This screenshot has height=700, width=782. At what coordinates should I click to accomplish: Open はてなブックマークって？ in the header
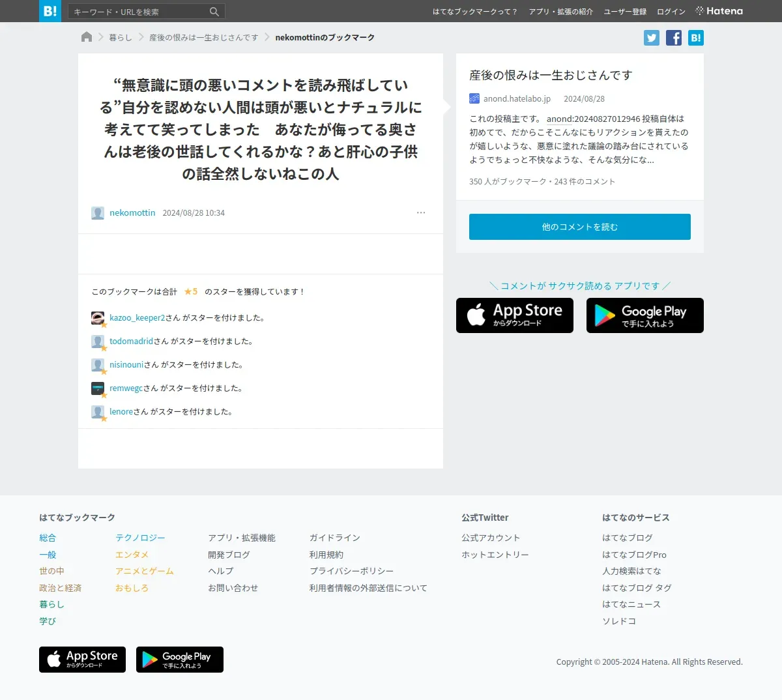click(x=475, y=12)
